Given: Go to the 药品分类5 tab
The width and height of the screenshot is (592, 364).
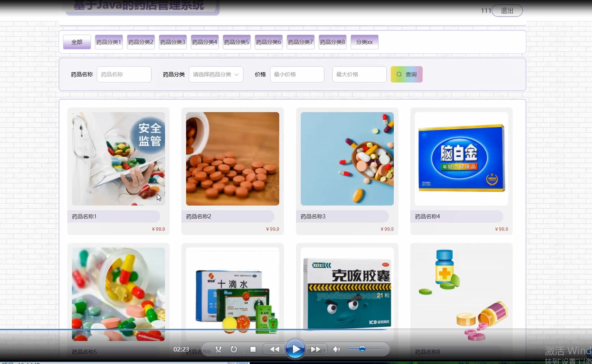Looking at the screenshot, I should [237, 42].
